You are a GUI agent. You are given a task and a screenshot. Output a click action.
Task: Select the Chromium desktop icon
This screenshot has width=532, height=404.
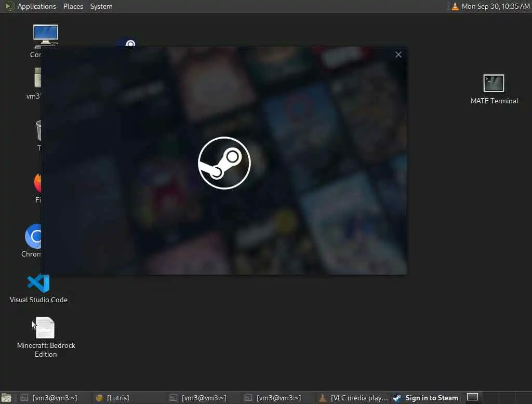32,241
